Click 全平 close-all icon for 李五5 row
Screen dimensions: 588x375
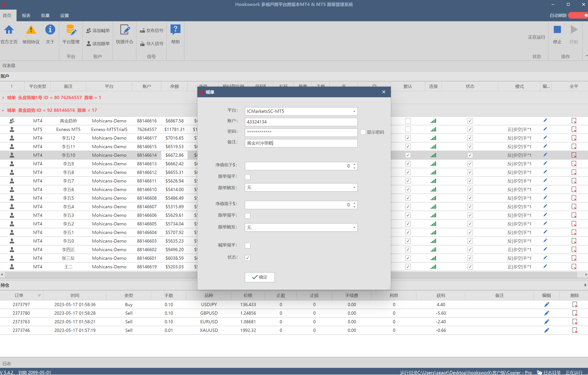pyautogui.click(x=574, y=198)
